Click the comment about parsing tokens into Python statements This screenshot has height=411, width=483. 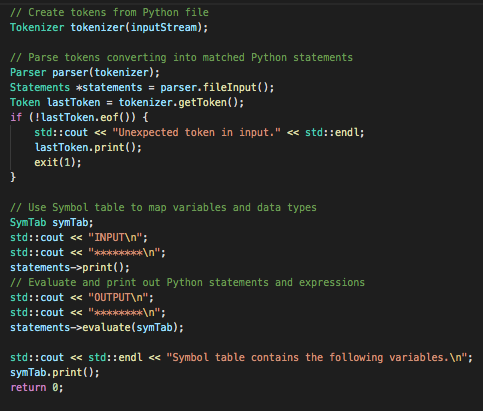coord(181,57)
